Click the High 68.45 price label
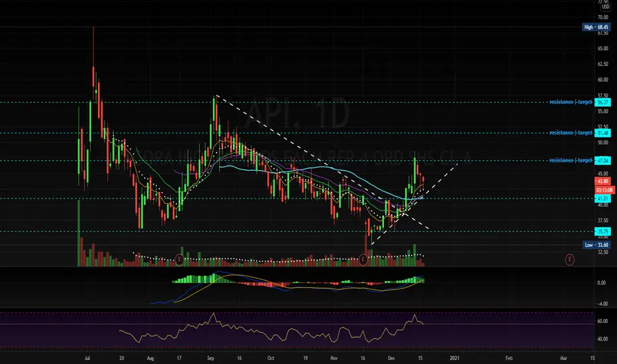 pos(596,27)
